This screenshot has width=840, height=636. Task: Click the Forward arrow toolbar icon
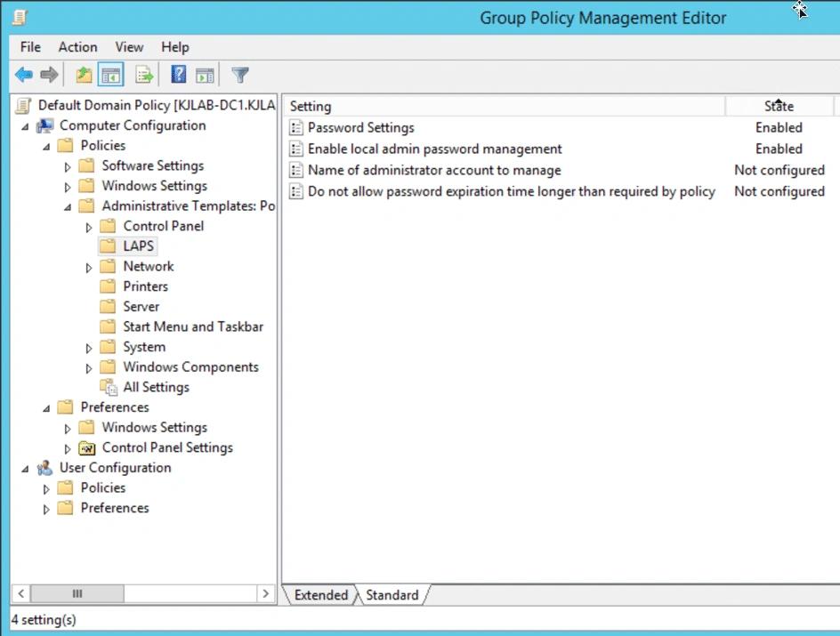click(x=49, y=75)
